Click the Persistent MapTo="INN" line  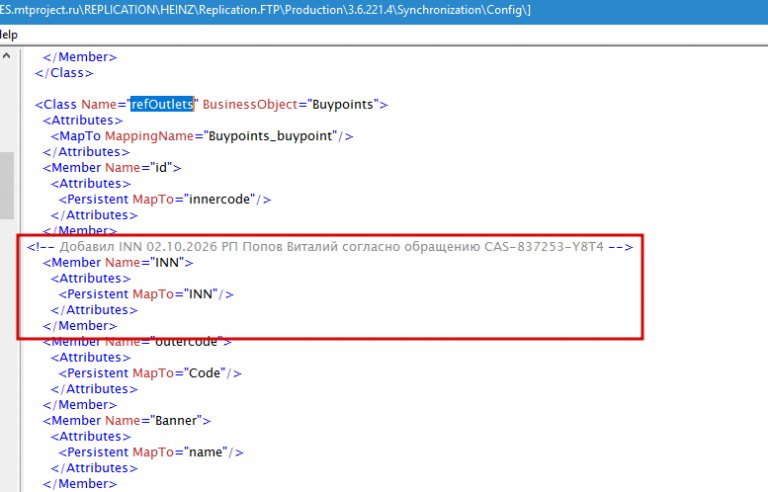click(x=146, y=294)
